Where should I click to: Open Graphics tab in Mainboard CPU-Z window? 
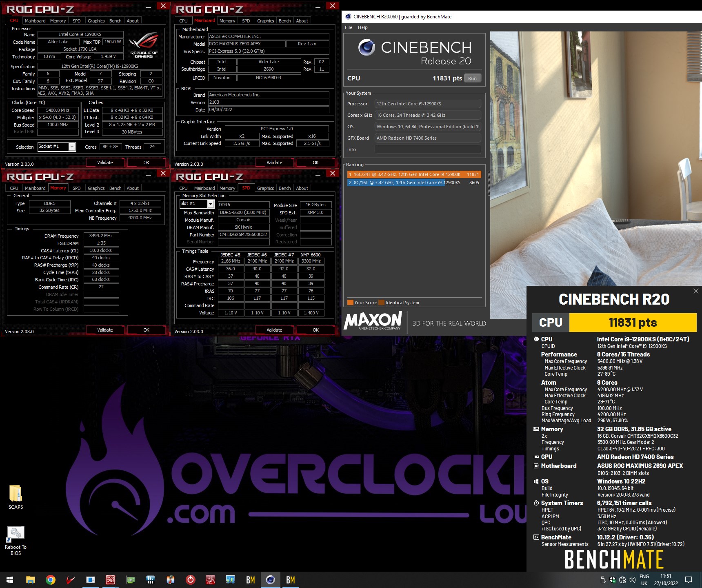tap(265, 21)
